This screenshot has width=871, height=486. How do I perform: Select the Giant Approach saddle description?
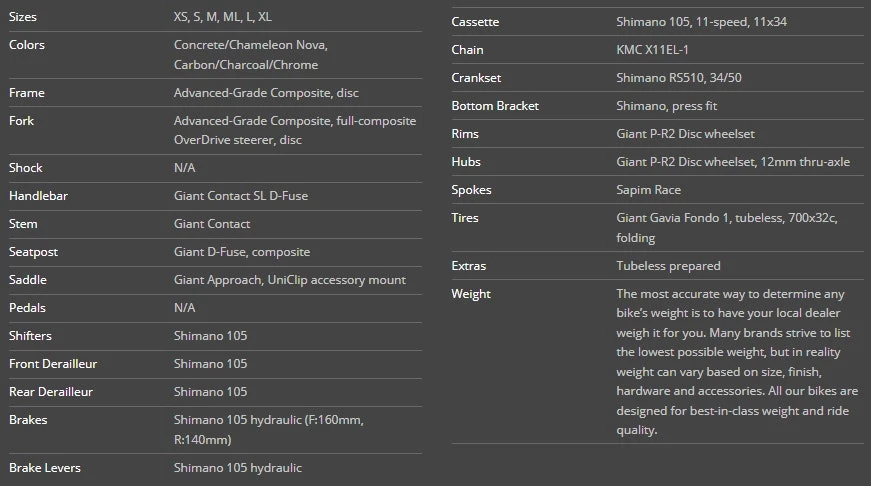(x=289, y=280)
